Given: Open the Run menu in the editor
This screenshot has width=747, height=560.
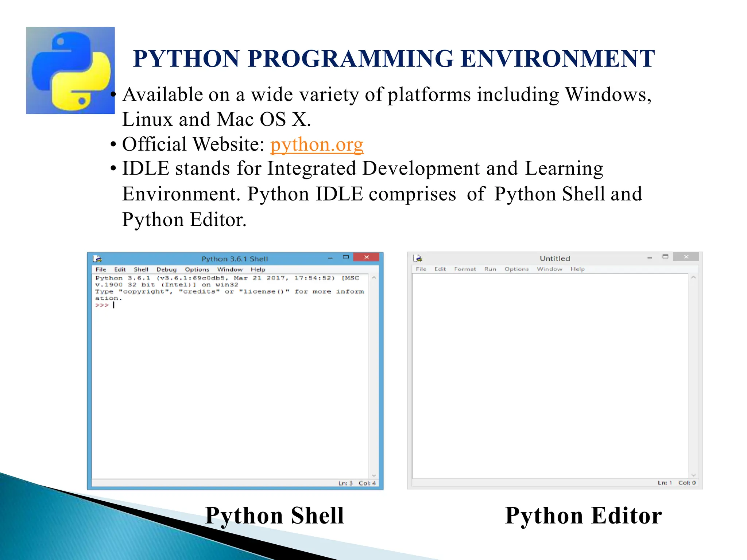Looking at the screenshot, I should pos(490,269).
